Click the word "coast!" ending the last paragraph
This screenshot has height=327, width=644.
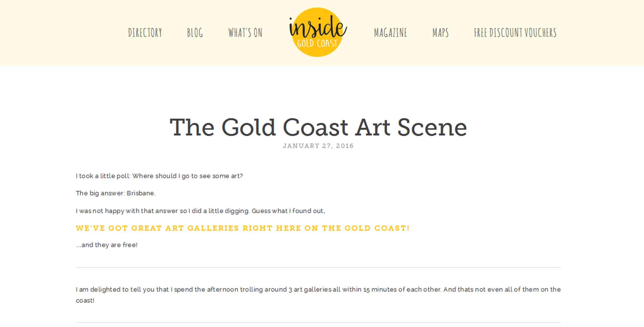(85, 301)
